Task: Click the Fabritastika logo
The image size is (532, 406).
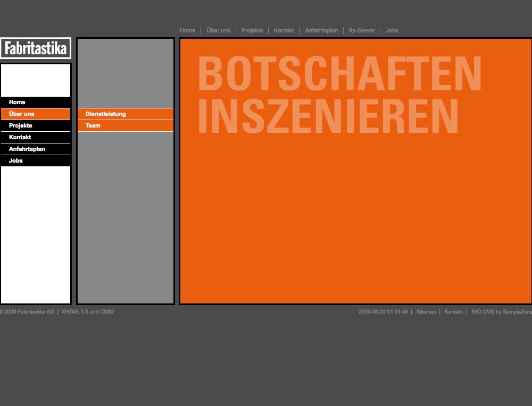Action: click(36, 48)
